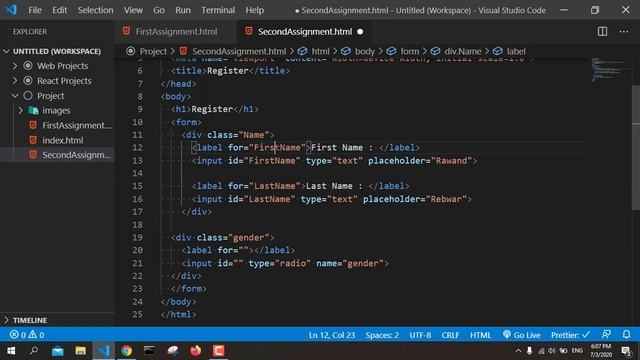Open the red C-shaped taskbar icon
The image size is (640, 360).
[x=219, y=351]
